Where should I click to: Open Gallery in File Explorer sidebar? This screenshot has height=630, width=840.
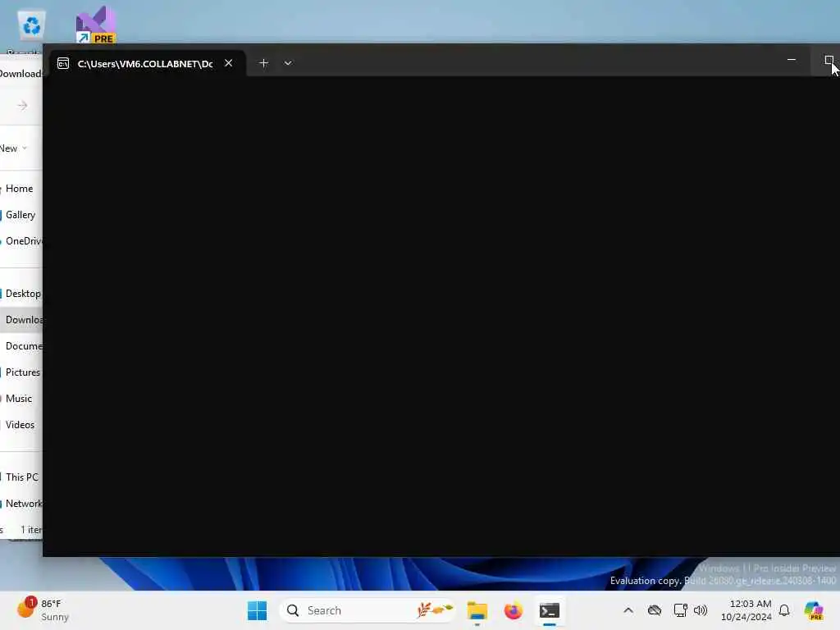(x=21, y=215)
